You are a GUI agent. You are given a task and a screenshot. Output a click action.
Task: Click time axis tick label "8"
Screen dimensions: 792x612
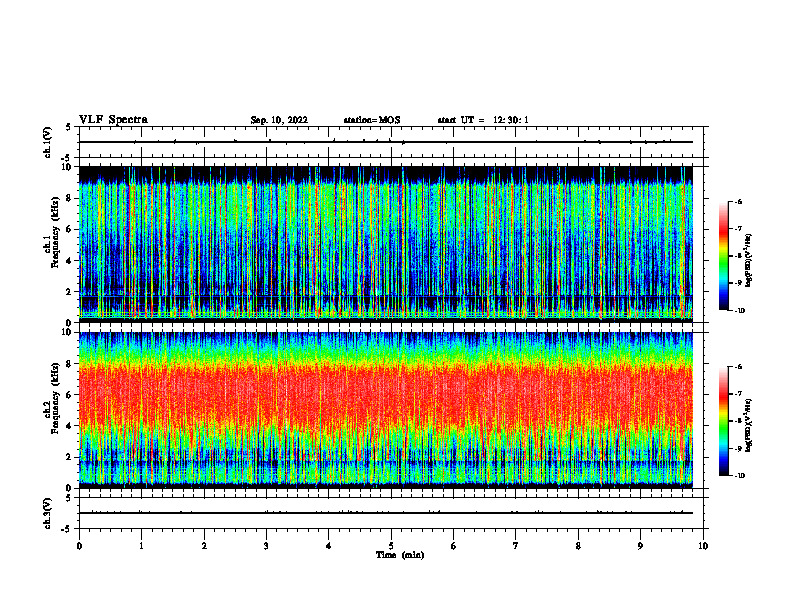578,546
